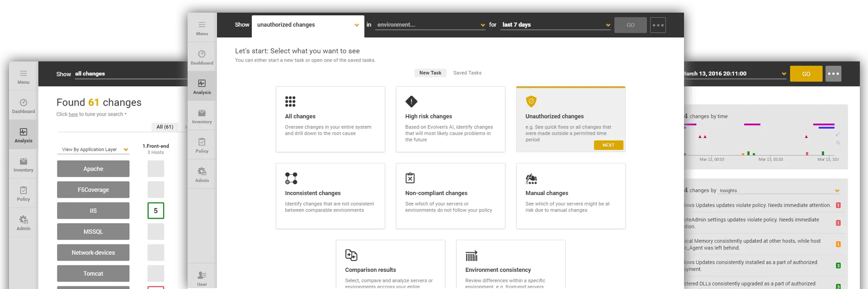Select the Apache application layer button
The height and width of the screenshot is (289, 868).
pyautogui.click(x=93, y=169)
